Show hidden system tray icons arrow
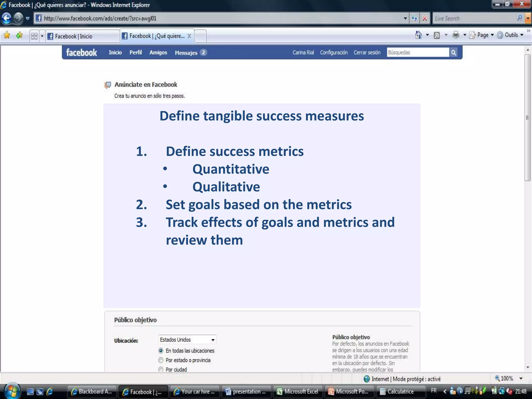 (445, 391)
